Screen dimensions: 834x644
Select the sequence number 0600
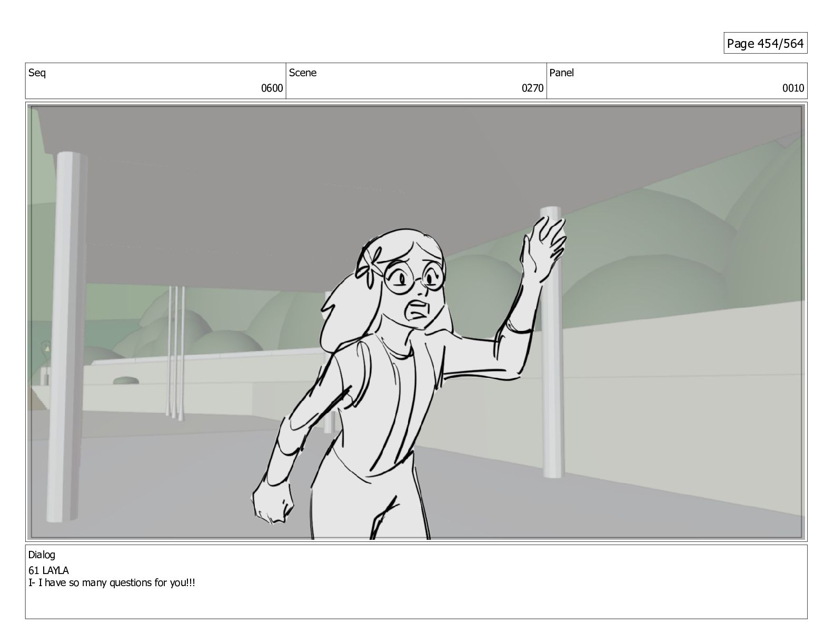click(272, 88)
